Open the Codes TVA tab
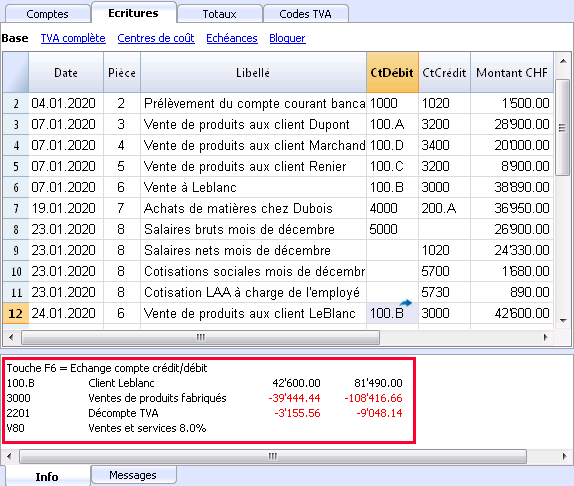The height and width of the screenshot is (486, 574). (x=305, y=14)
